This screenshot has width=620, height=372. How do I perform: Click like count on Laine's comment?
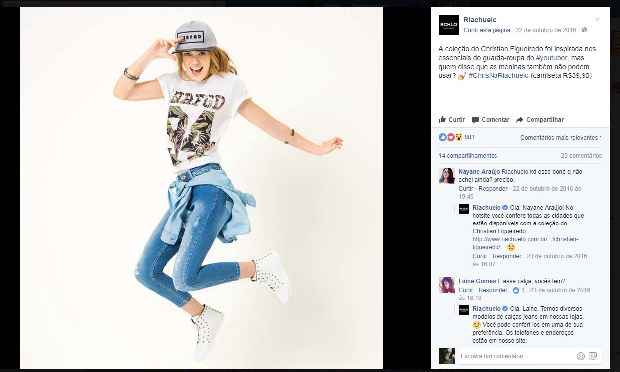(518, 290)
